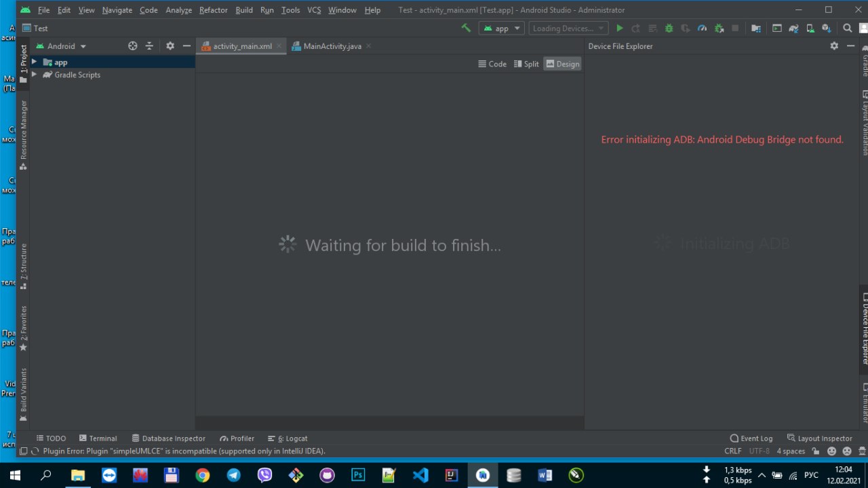Image resolution: width=868 pixels, height=488 pixels.
Task: Run the app with green play icon
Action: click(619, 28)
